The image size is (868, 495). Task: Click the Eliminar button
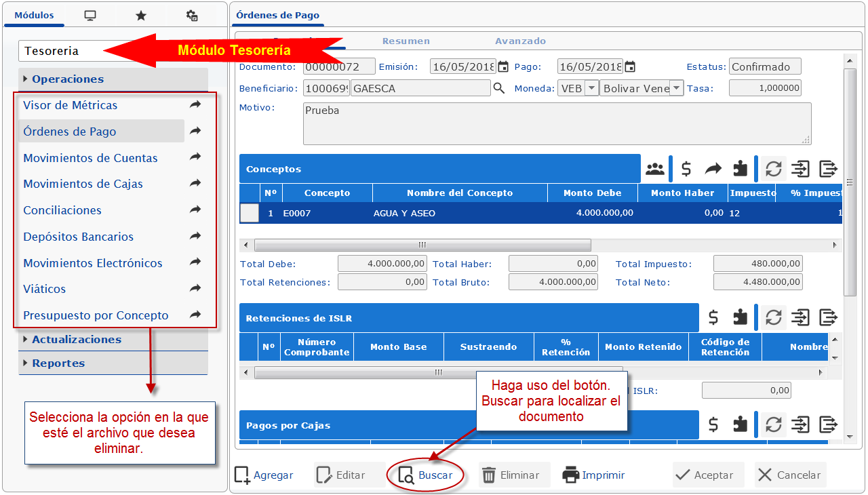[x=513, y=475]
